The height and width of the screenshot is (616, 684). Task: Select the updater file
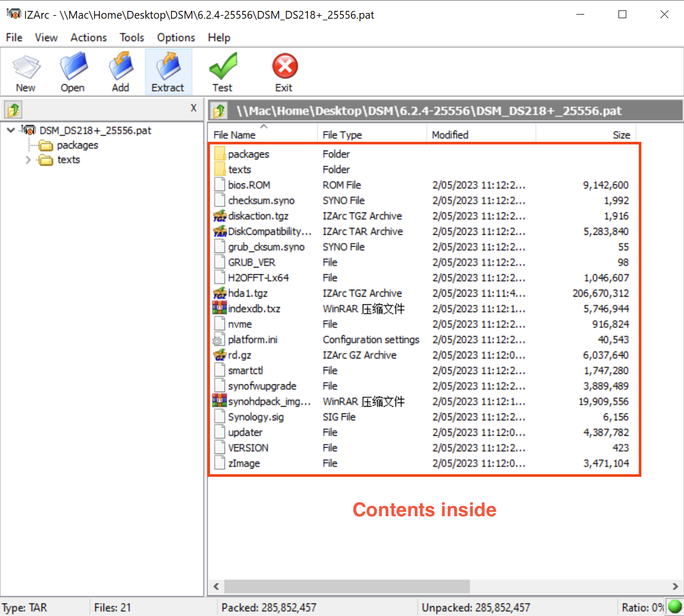click(245, 432)
